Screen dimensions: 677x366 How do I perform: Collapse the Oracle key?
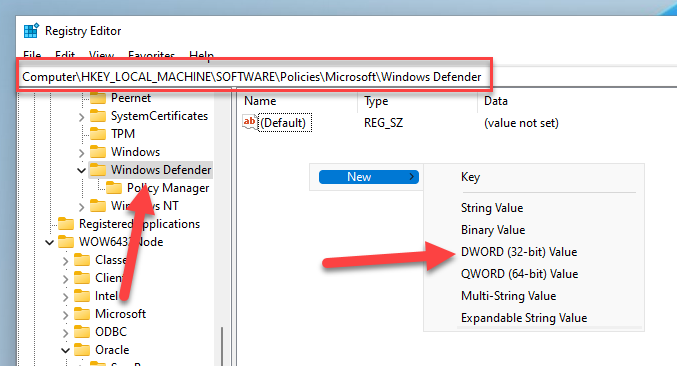65,350
